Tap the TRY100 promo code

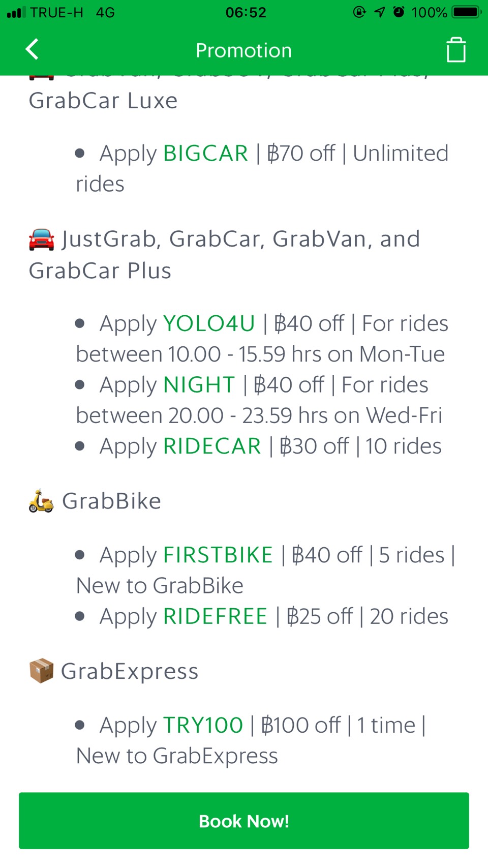pyautogui.click(x=203, y=725)
